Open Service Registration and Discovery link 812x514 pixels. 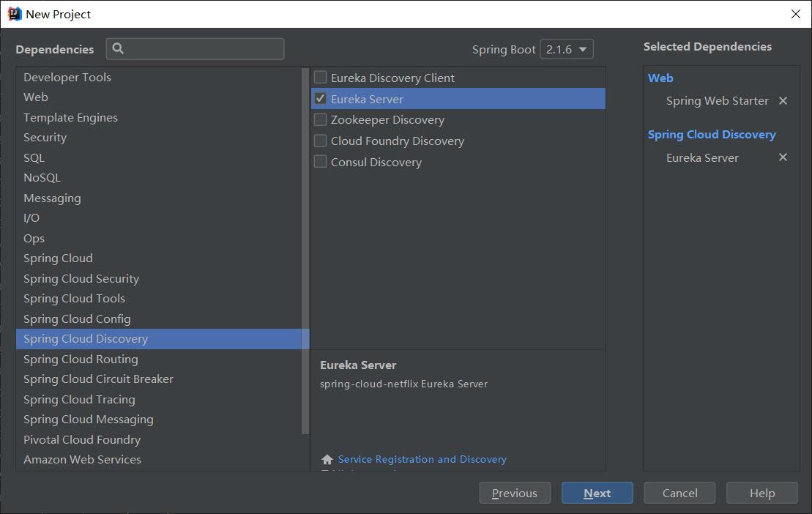tap(422, 459)
